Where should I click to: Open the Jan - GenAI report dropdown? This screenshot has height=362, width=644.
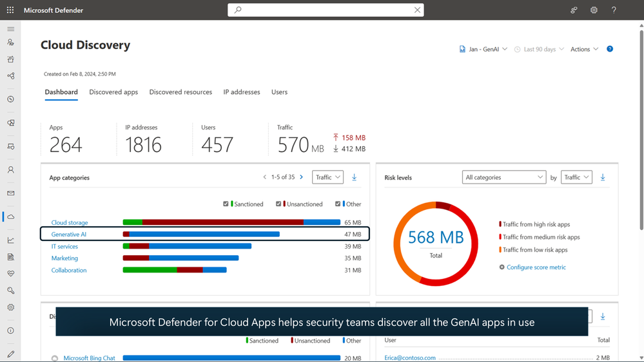click(483, 49)
